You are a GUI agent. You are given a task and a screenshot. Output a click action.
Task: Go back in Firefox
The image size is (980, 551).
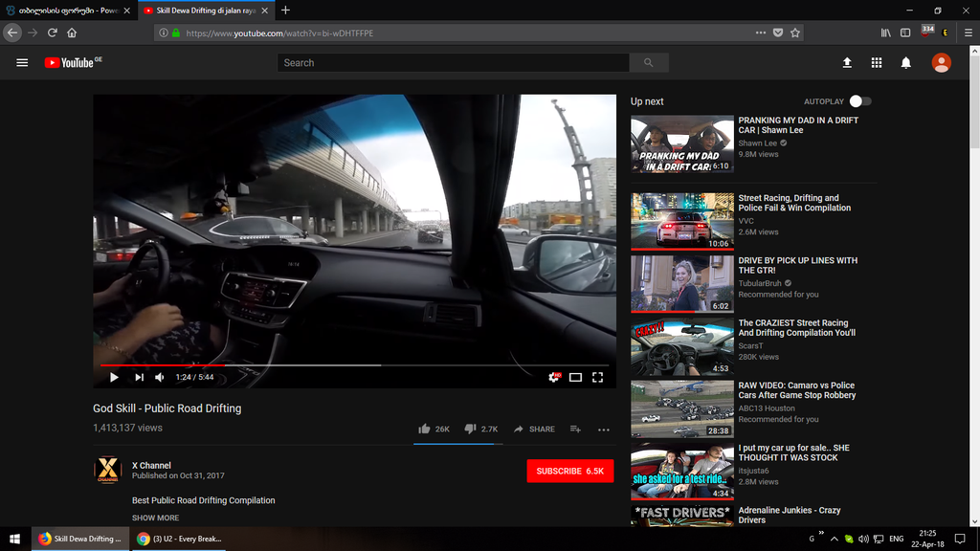coord(12,33)
